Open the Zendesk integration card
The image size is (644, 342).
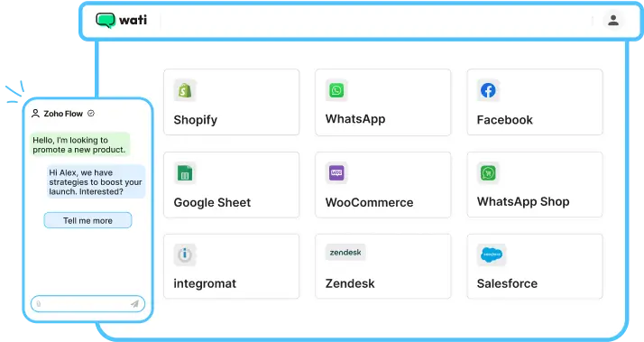[382, 266]
